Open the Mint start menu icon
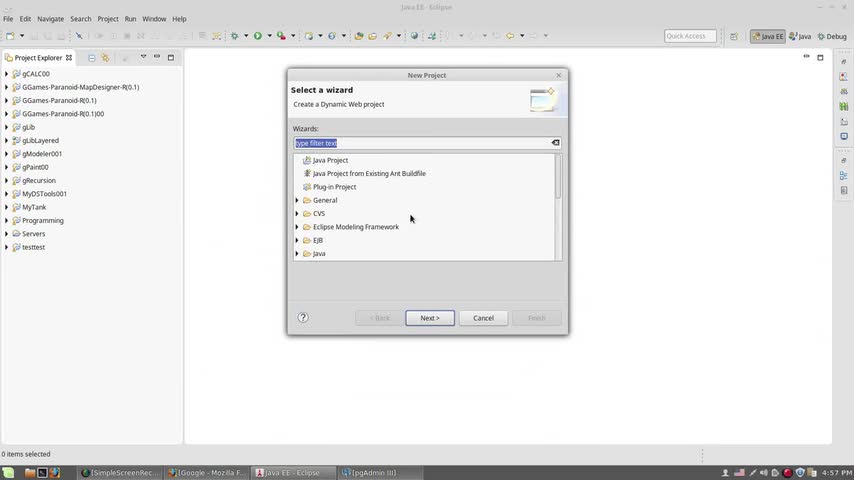The image size is (854, 480). [8, 473]
